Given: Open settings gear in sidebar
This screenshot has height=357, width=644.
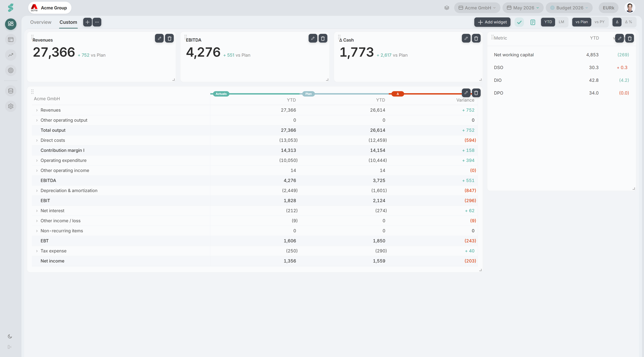Looking at the screenshot, I should click(11, 106).
